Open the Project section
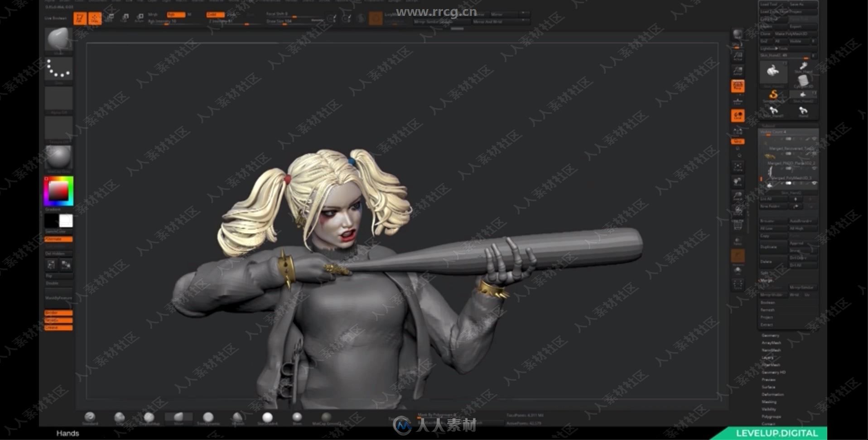 tap(767, 317)
